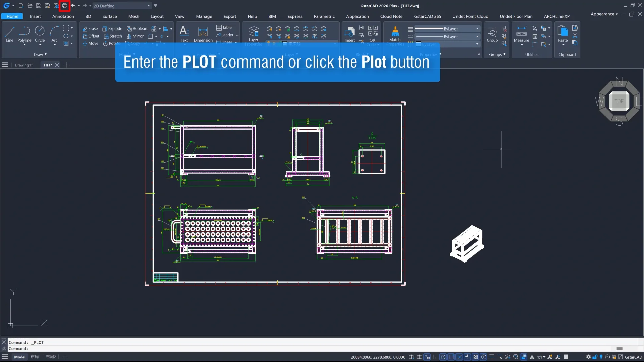Open the Annotation ribbon tab
644x362 pixels.
coord(63,16)
